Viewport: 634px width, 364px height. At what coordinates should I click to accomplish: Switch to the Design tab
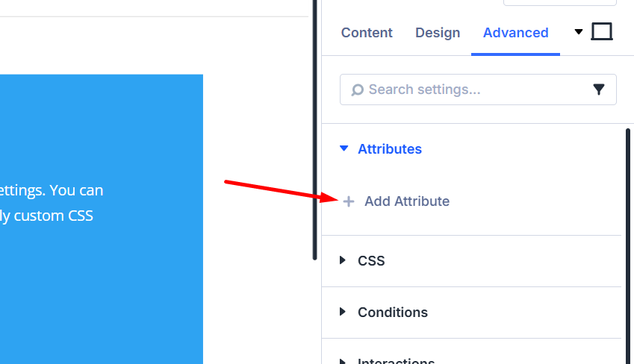438,33
